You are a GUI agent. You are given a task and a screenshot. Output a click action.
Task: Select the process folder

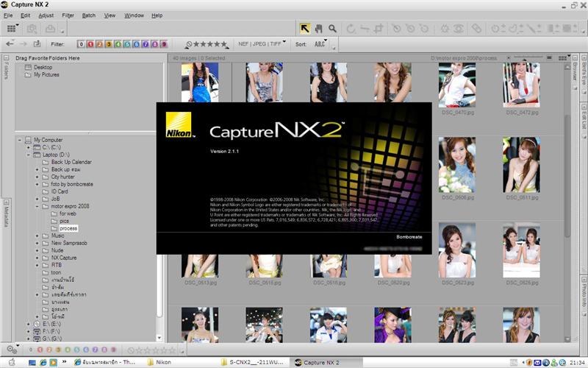tap(68, 228)
